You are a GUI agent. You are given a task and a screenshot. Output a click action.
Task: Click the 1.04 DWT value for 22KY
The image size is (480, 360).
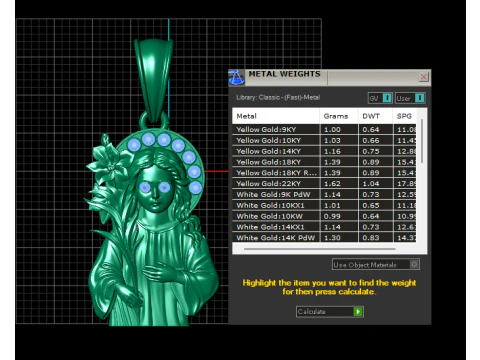371,184
